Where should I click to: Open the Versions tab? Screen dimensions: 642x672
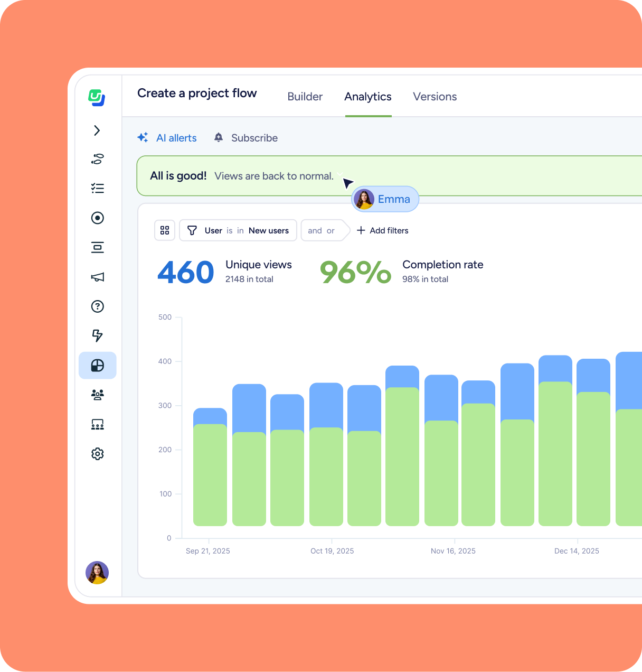click(x=435, y=97)
